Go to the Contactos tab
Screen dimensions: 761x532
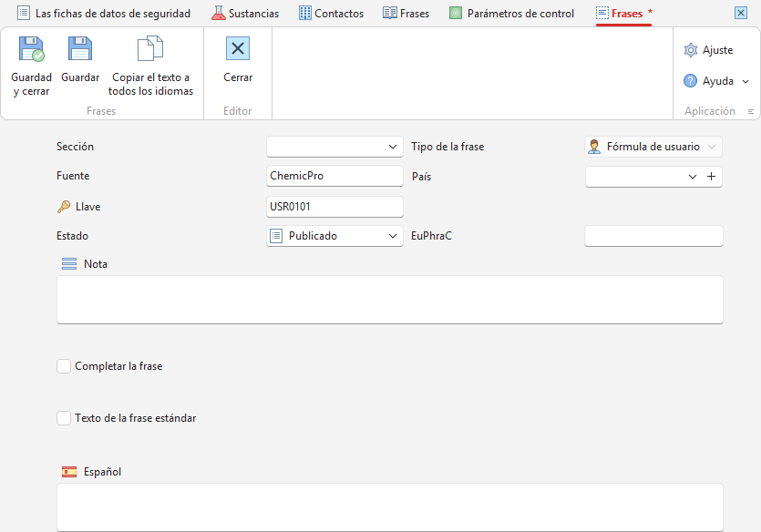[331, 14]
